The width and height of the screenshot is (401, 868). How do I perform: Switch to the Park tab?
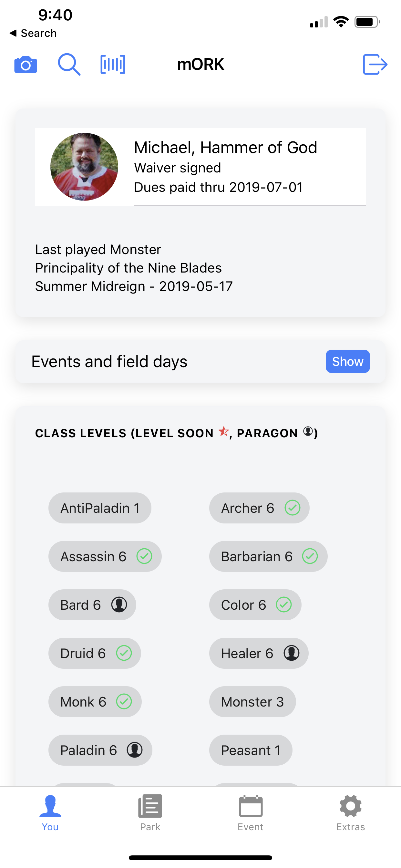[150, 812]
